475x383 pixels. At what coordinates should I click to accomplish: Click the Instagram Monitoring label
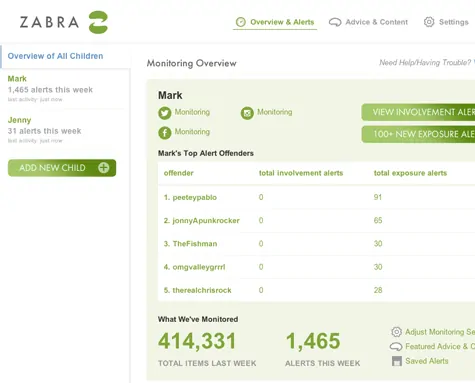coord(275,112)
